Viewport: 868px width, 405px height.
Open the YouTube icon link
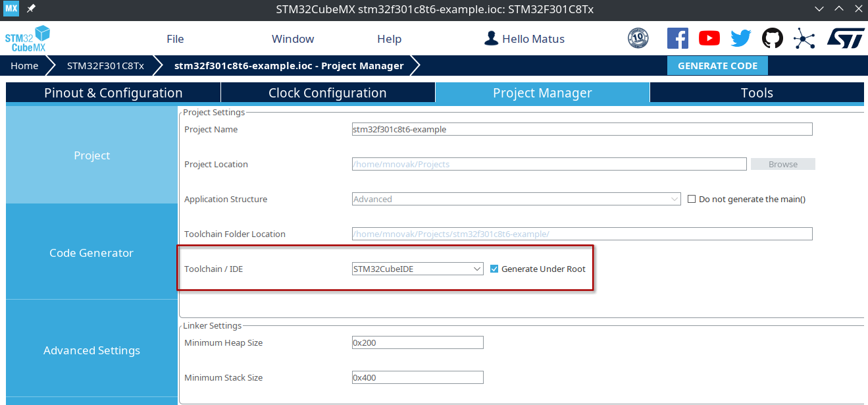coord(709,38)
